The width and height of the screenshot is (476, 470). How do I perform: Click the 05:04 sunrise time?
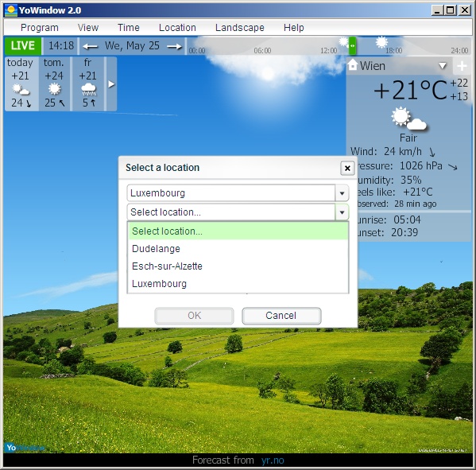407,219
